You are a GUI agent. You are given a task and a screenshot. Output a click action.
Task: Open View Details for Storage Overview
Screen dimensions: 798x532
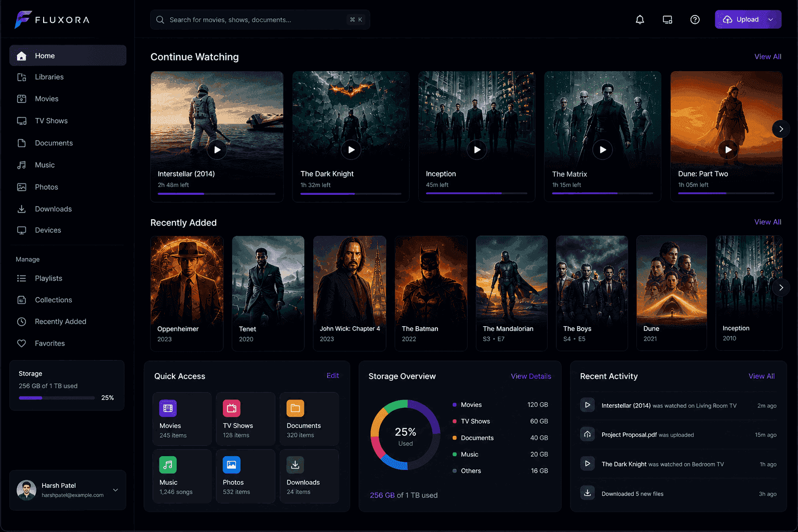coord(531,376)
